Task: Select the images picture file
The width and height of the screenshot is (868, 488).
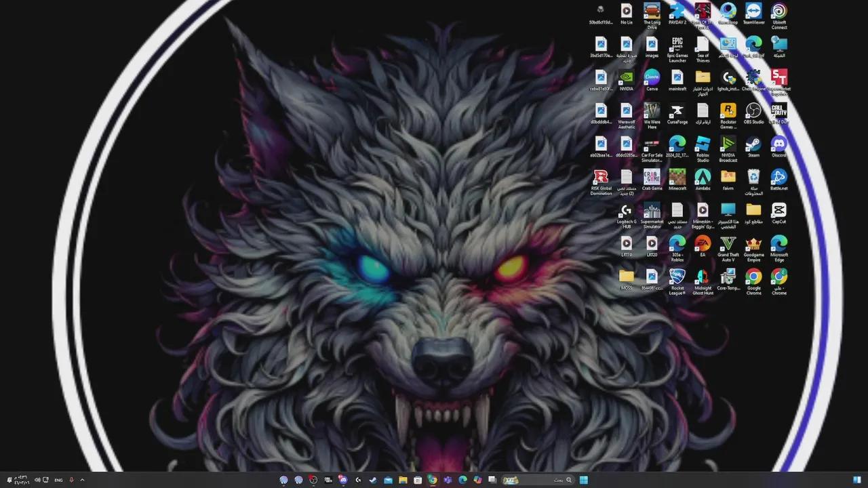Action: point(652,47)
